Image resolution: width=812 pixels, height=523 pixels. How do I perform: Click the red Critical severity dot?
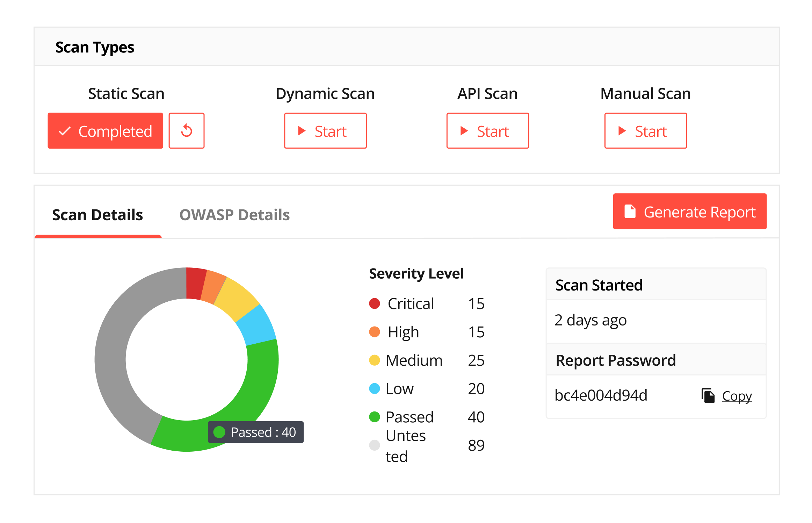(x=374, y=303)
